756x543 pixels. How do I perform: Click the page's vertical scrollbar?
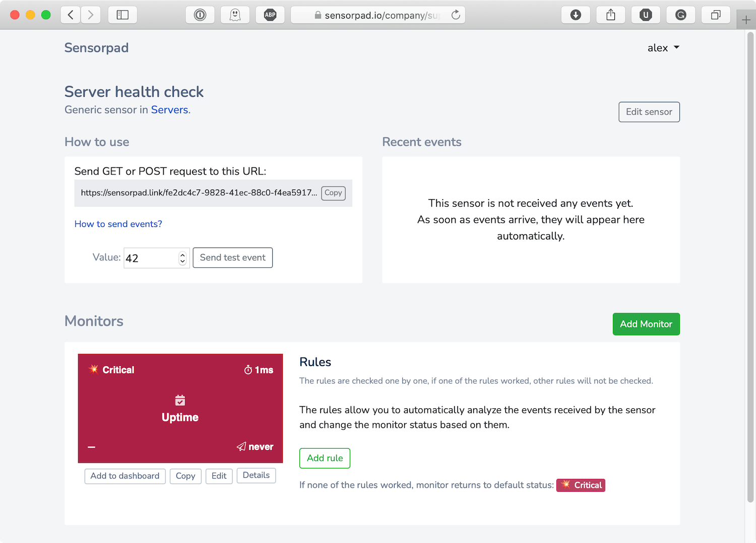coord(750,267)
